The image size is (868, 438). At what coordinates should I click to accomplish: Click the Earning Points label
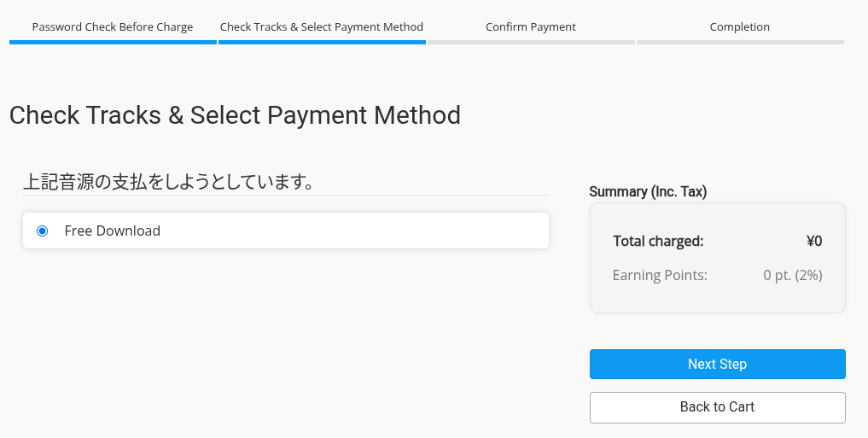pyautogui.click(x=660, y=275)
